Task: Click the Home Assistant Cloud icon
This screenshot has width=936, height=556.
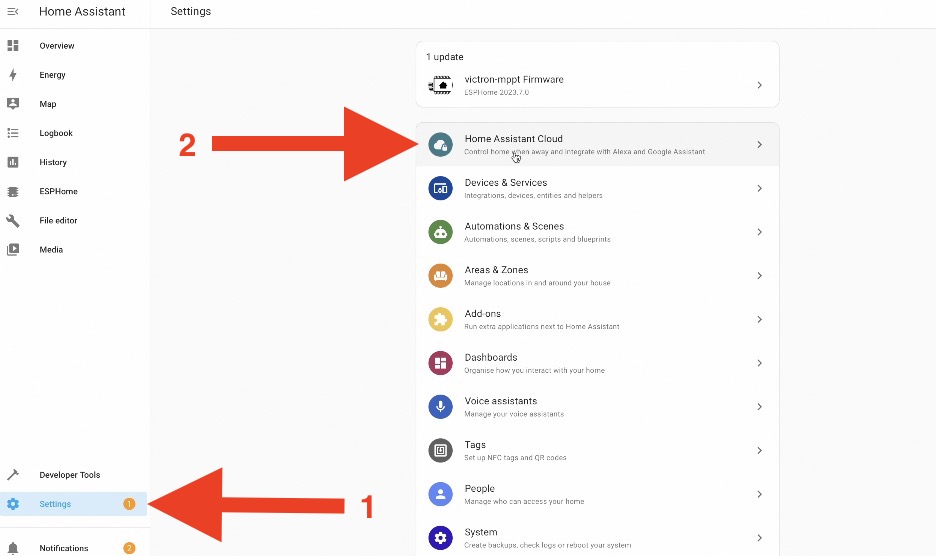Action: click(x=441, y=145)
